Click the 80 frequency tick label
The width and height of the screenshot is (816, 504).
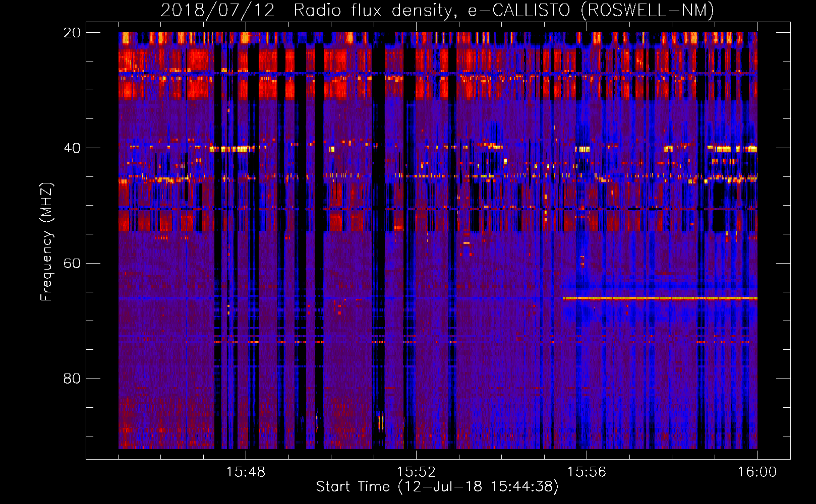pyautogui.click(x=72, y=379)
